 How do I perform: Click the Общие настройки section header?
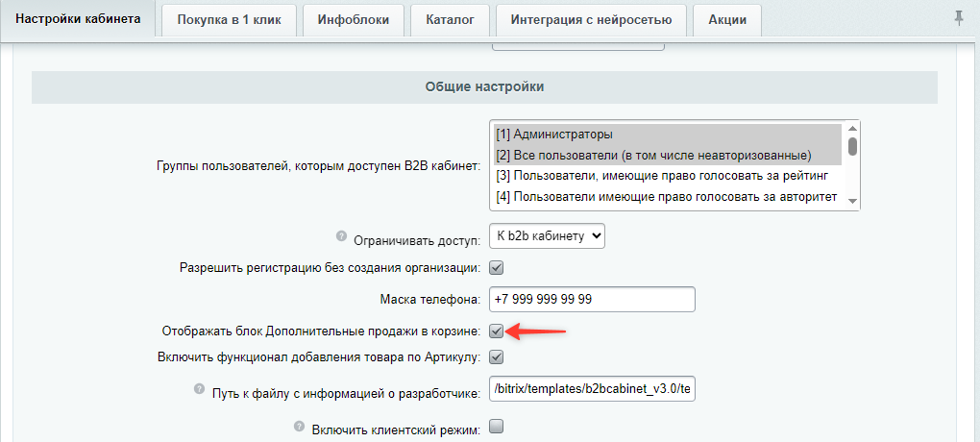click(x=484, y=86)
